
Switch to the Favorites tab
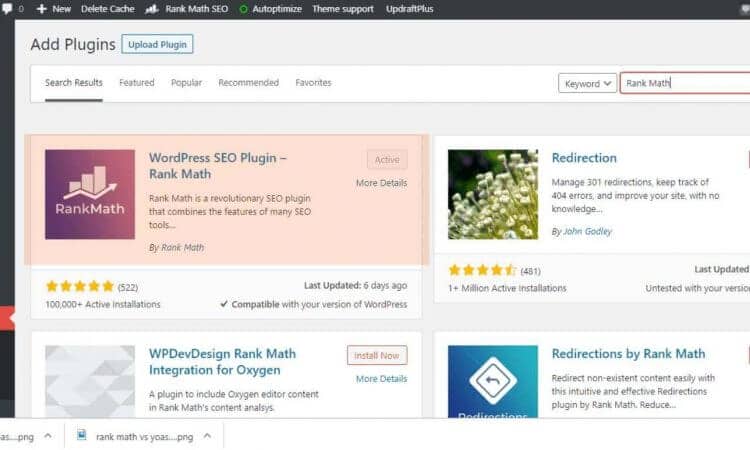(313, 83)
